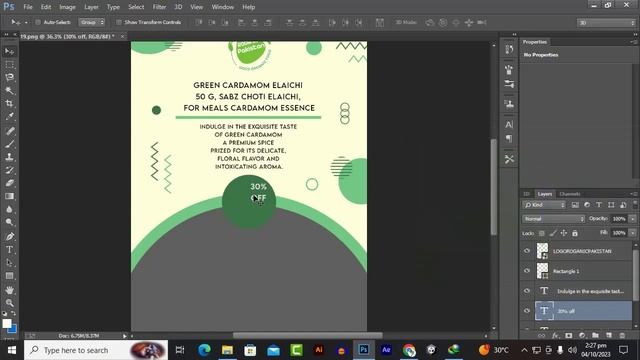Open Adobe Illustrator from the taskbar
This screenshot has height=360, width=640.
[x=319, y=350]
